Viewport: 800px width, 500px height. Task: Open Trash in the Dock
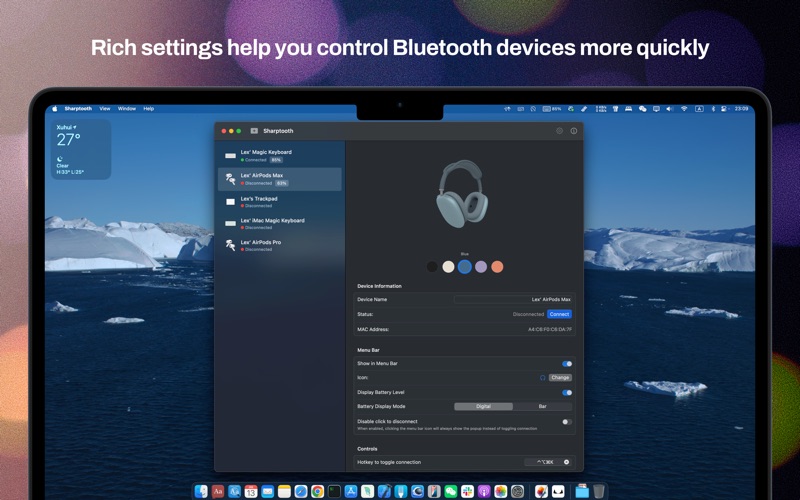pos(599,491)
